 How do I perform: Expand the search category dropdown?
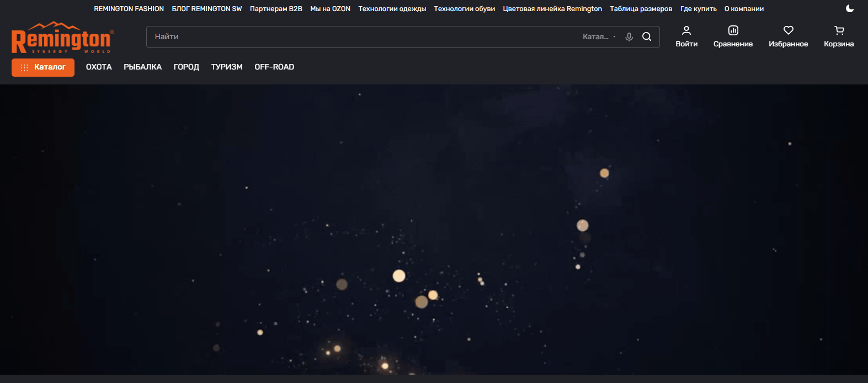[599, 37]
